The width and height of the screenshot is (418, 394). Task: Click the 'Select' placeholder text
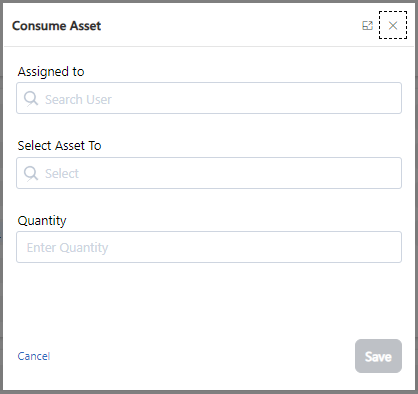[62, 174]
